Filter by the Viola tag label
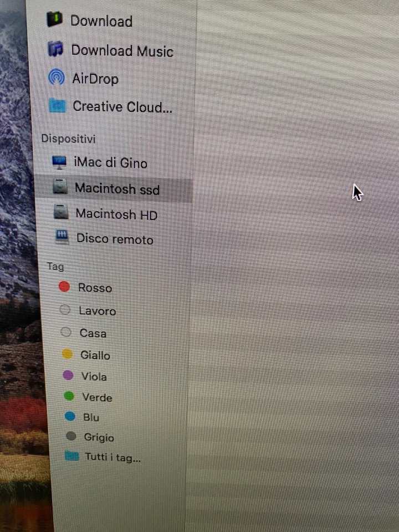 tap(94, 376)
